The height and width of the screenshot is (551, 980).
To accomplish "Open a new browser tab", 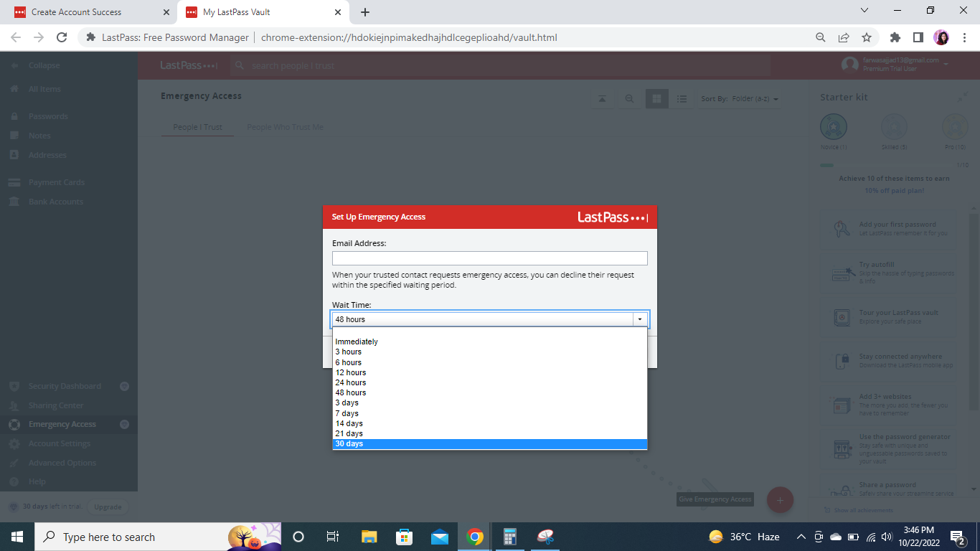I will click(x=365, y=12).
